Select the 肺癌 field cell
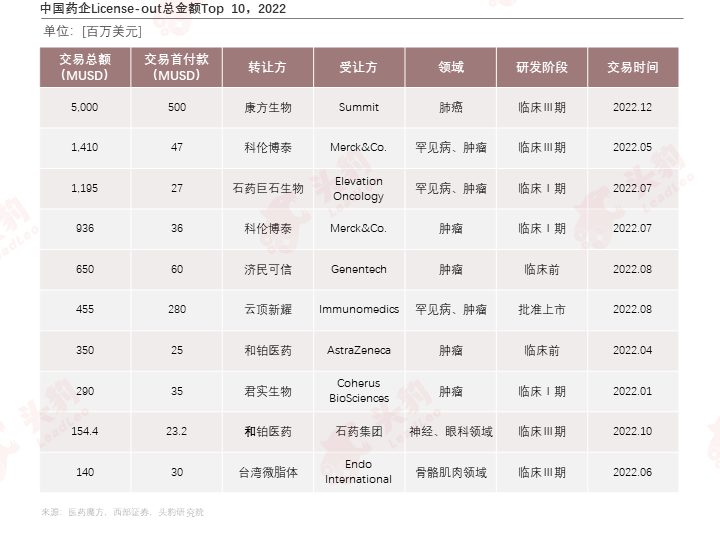 click(x=450, y=107)
